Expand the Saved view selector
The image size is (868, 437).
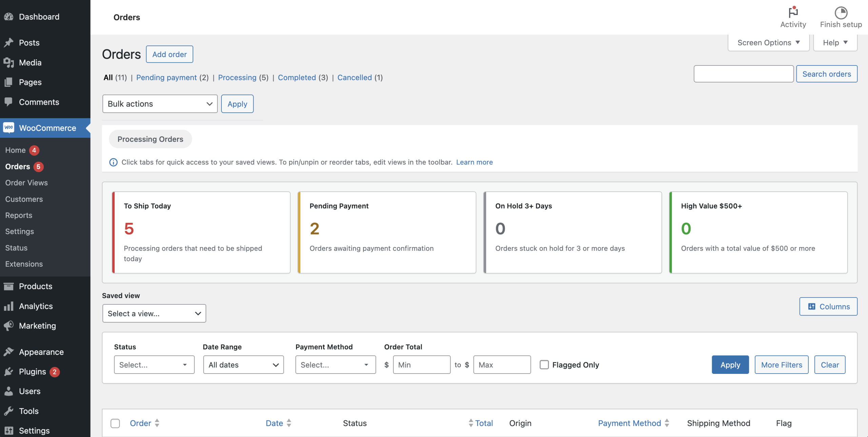pos(154,313)
